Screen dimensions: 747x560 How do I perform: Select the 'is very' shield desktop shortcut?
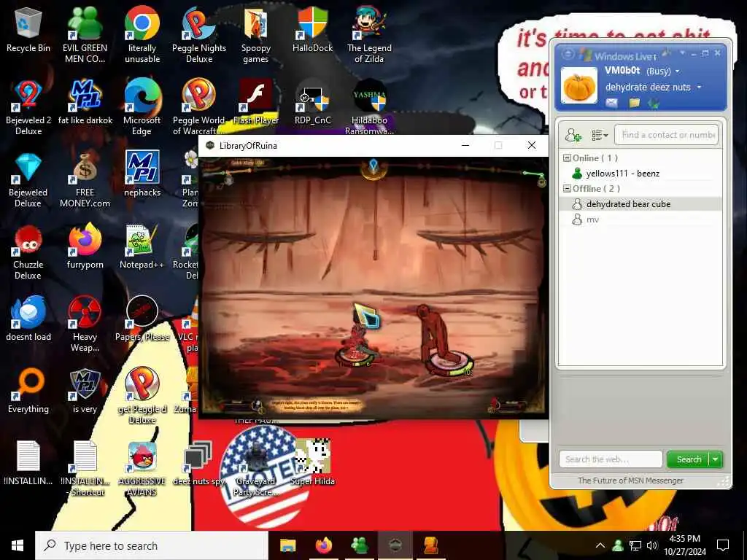pos(85,391)
